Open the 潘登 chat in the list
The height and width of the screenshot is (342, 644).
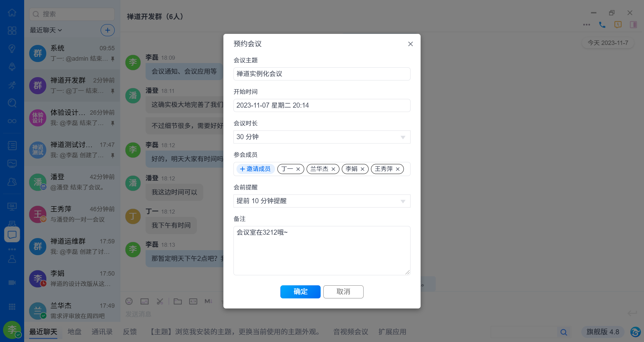pos(72,182)
